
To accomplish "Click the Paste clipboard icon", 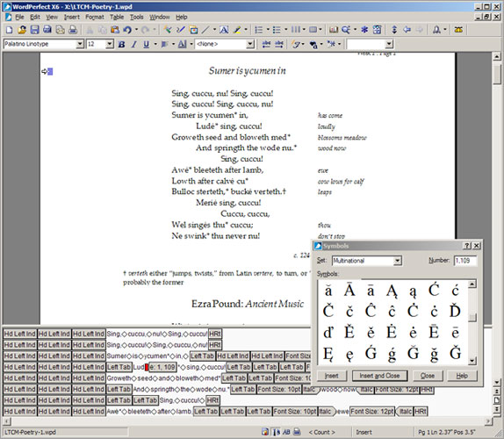I will [x=115, y=30].
